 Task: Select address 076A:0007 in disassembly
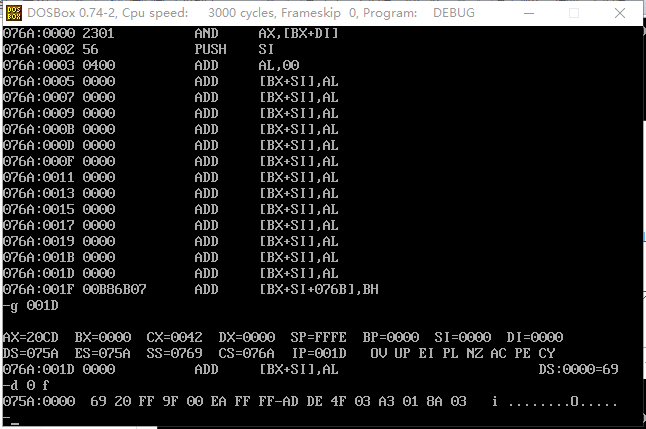tap(39, 98)
